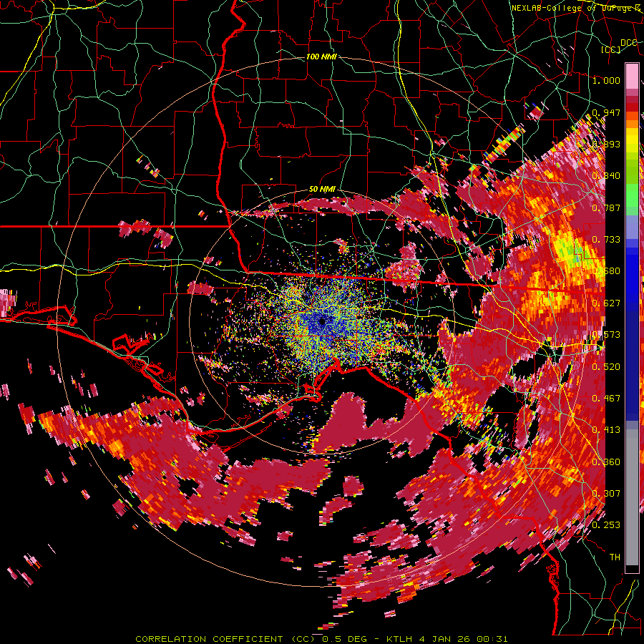Screen dimensions: 644x644
Task: Click the black radar site dot at center
Action: point(323,321)
